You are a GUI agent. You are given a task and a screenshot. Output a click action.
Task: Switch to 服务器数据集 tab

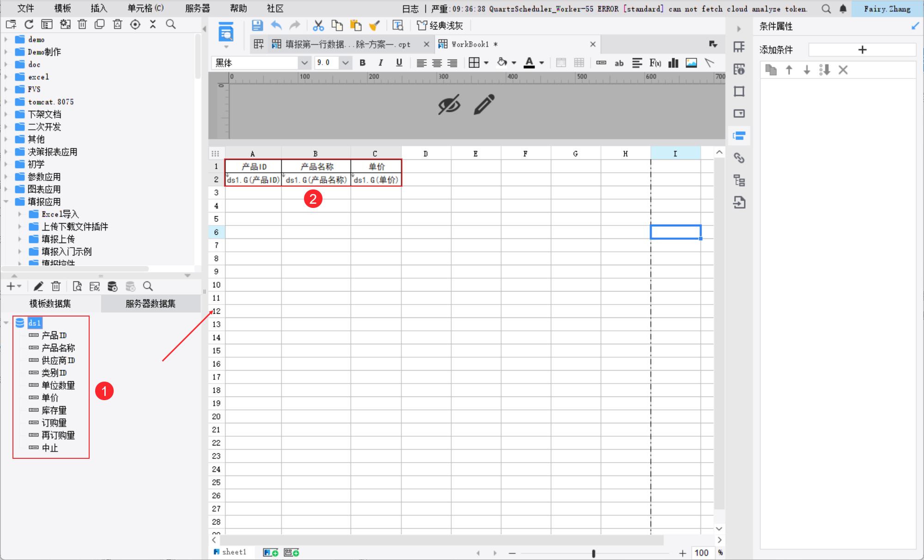[150, 304]
